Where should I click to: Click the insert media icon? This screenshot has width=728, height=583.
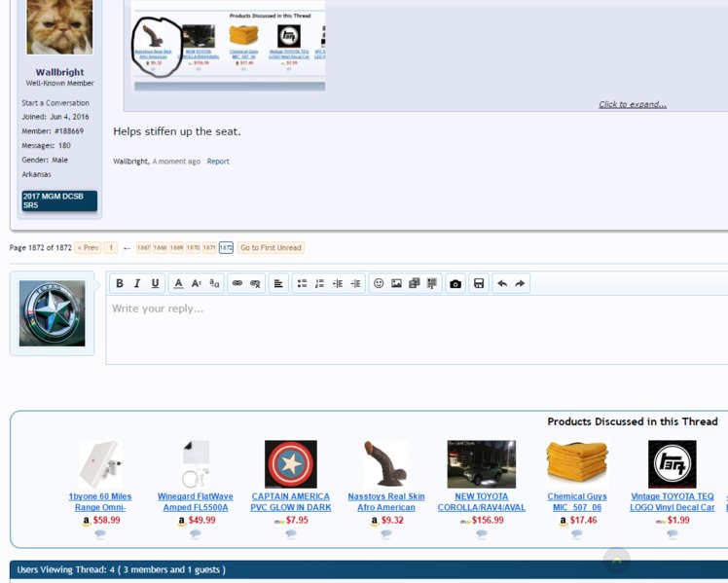(x=415, y=283)
